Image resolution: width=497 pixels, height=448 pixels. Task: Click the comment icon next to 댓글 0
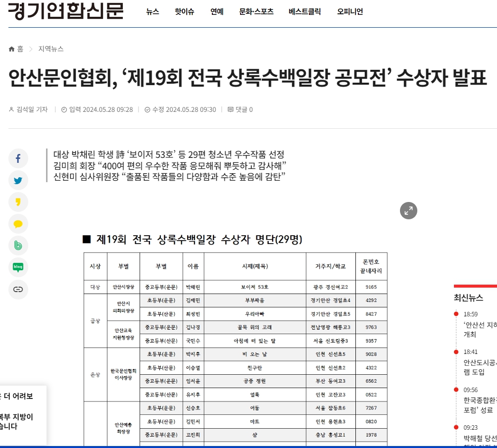point(231,109)
